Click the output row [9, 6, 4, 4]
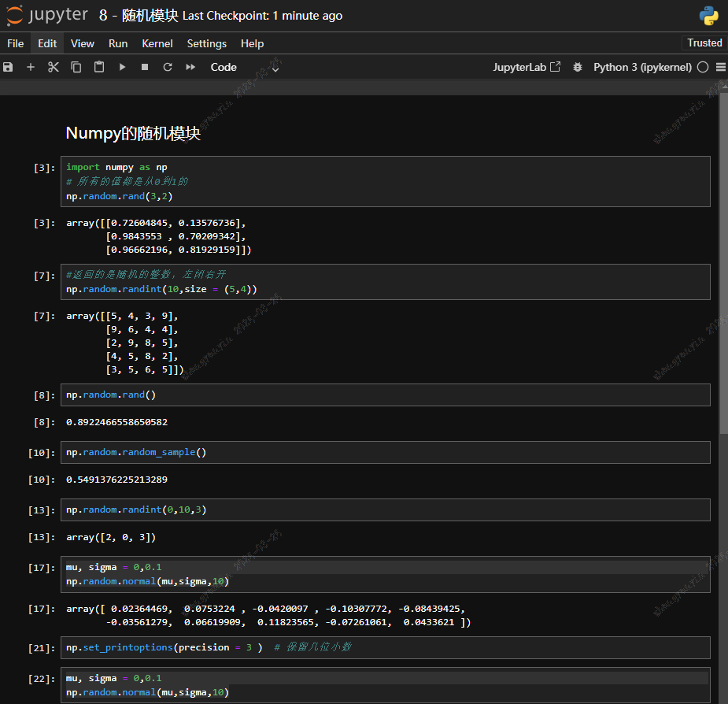This screenshot has height=704, width=728. pos(142,330)
